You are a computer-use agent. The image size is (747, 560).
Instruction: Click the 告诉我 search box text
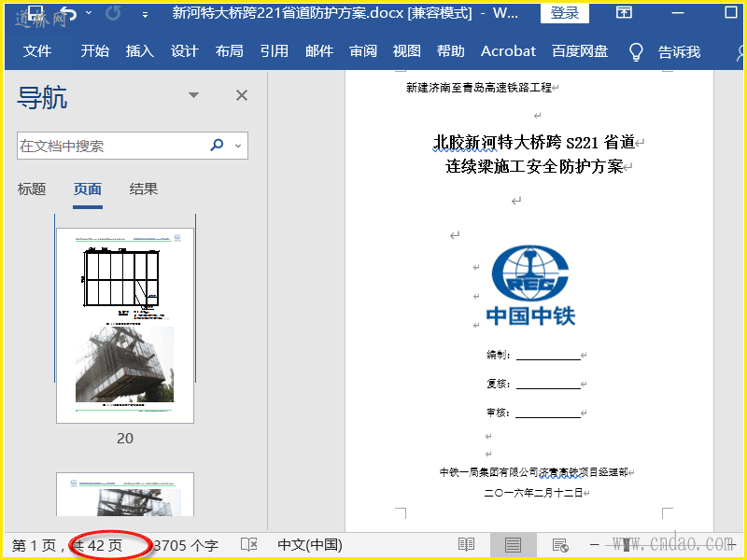(680, 51)
